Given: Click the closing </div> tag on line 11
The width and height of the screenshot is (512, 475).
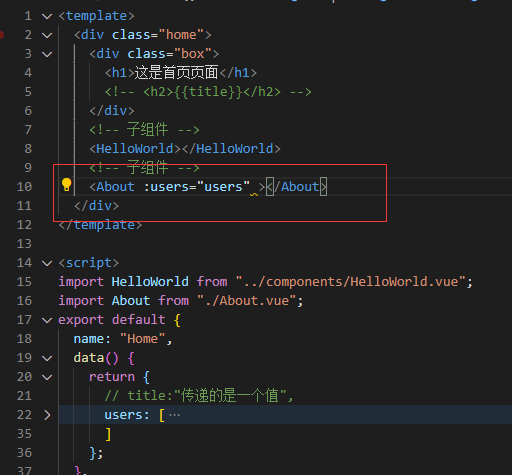Looking at the screenshot, I should pos(97,206).
